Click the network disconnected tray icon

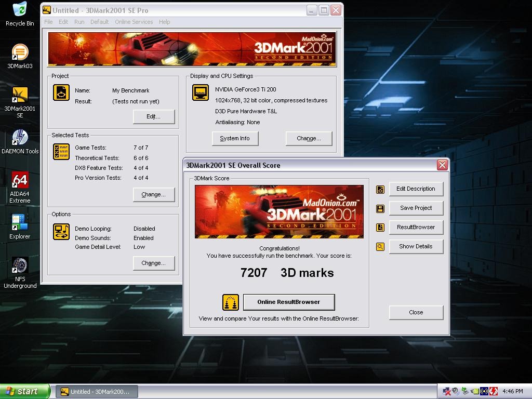[x=447, y=392]
